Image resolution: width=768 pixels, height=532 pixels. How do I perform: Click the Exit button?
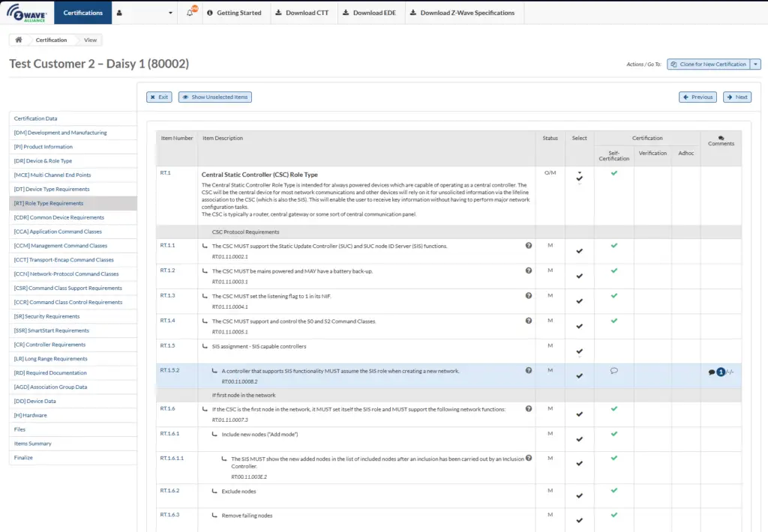tap(159, 97)
